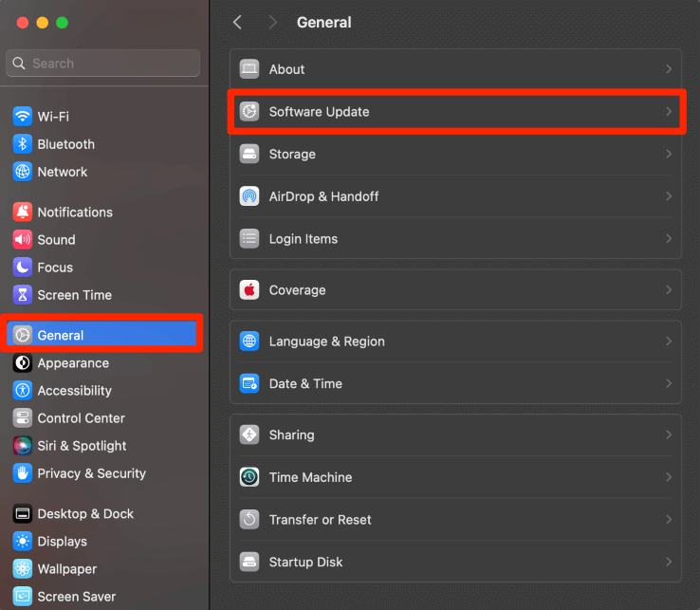Screen dimensions: 700x610
Task: Select the Siri & Spotlight icon
Action: pos(23,446)
